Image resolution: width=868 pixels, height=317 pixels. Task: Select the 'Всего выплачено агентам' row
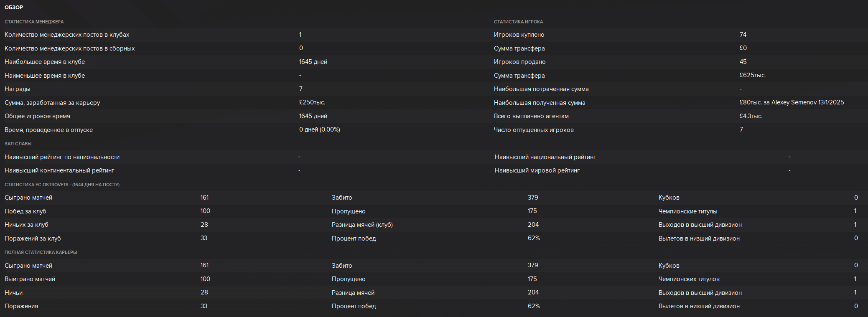point(680,116)
